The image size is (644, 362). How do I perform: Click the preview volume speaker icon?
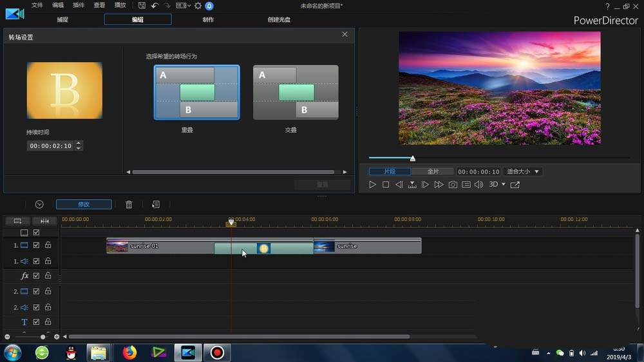478,185
